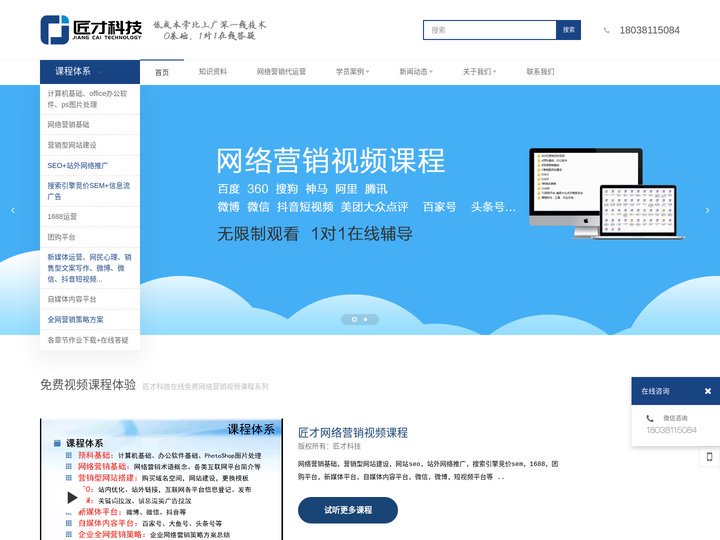Select 网络营销基础 course item
The height and width of the screenshot is (540, 720).
coord(90,124)
